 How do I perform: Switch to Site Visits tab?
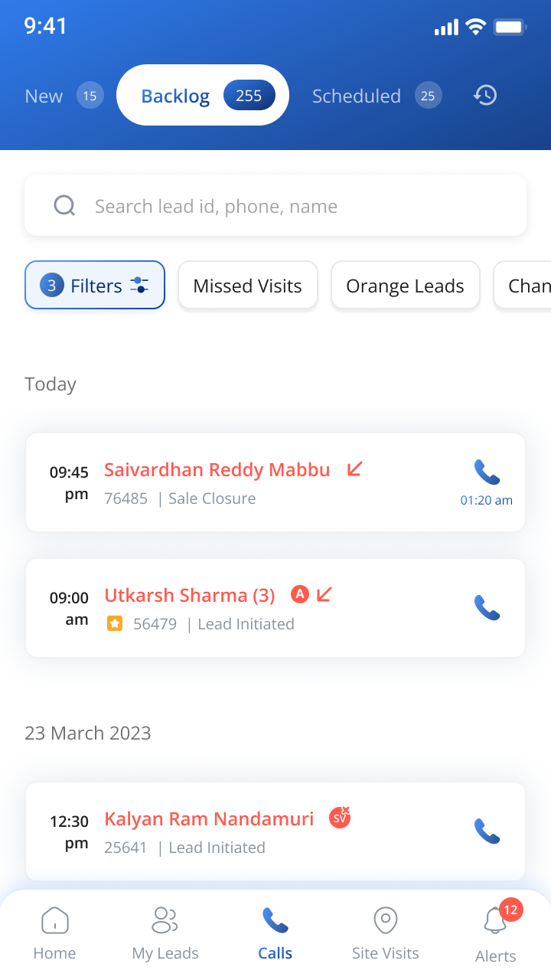pos(386,933)
